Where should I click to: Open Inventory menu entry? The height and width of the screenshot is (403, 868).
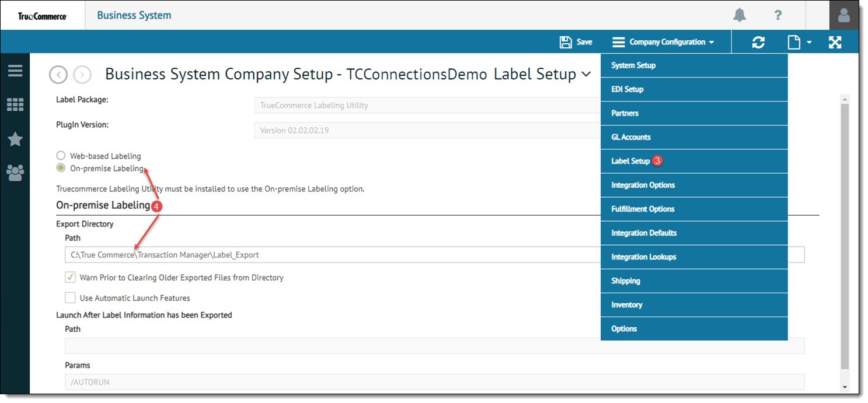[694, 304]
